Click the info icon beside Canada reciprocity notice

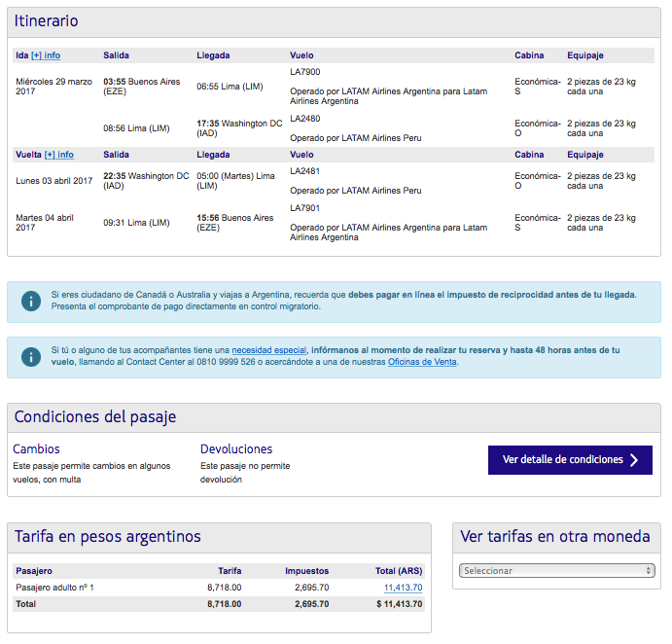(31, 301)
